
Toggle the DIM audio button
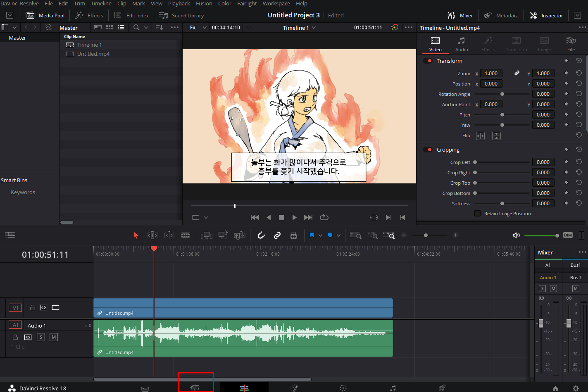pyautogui.click(x=568, y=235)
